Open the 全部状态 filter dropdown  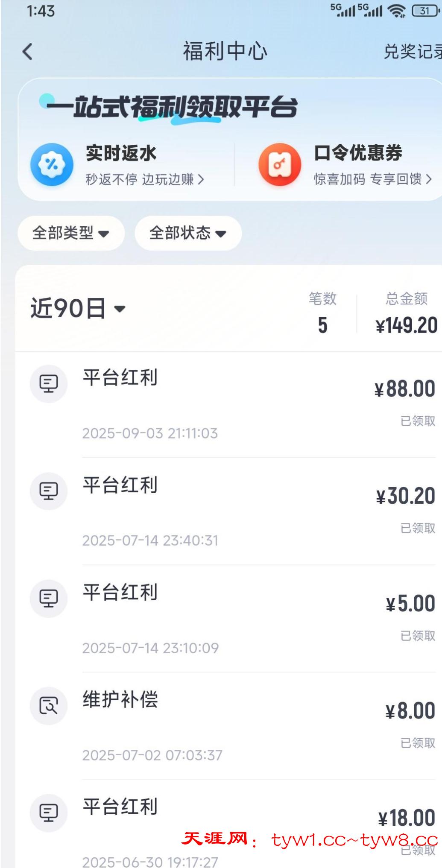(188, 233)
